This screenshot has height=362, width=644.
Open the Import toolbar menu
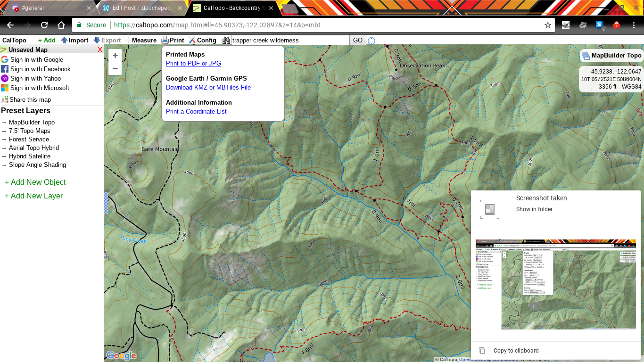click(74, 40)
